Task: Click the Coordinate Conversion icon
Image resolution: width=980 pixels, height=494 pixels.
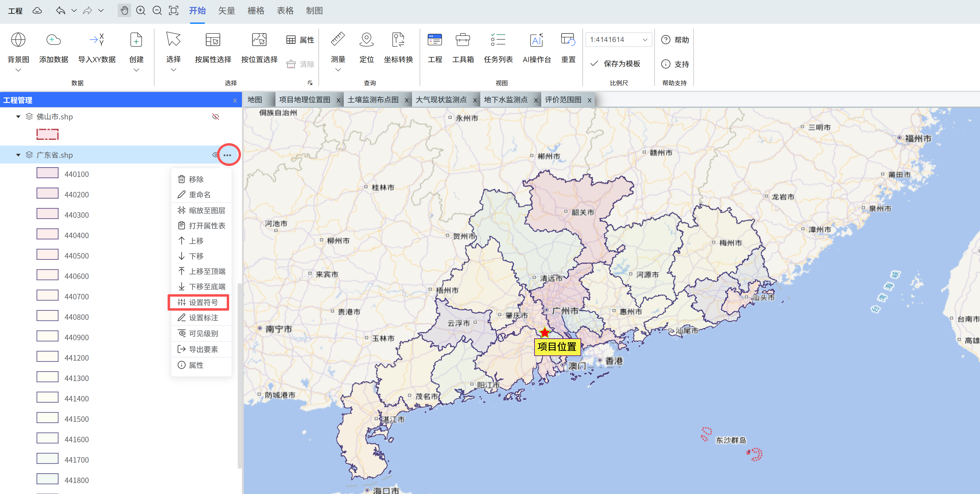Action: [x=398, y=40]
